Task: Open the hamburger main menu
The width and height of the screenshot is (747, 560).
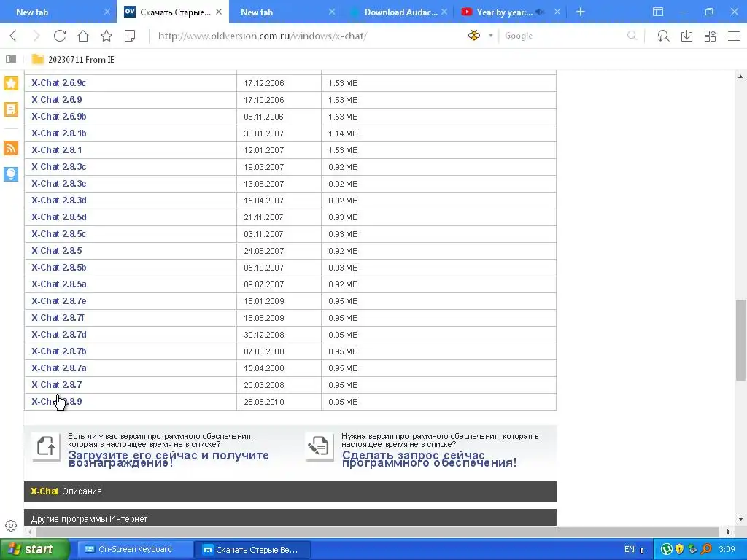Action: tap(734, 36)
